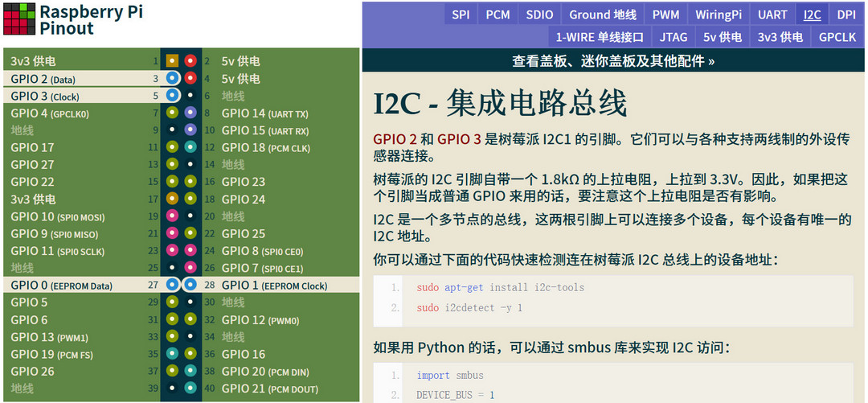868x403 pixels.
Task: Open the GPIO 21 (PCM DOUT) label
Action: (269, 389)
